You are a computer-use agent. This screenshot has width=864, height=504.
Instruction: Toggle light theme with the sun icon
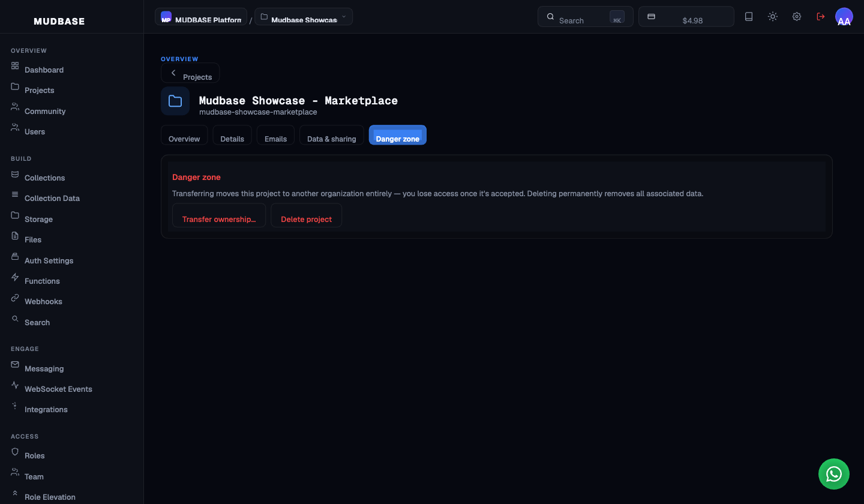point(773,17)
